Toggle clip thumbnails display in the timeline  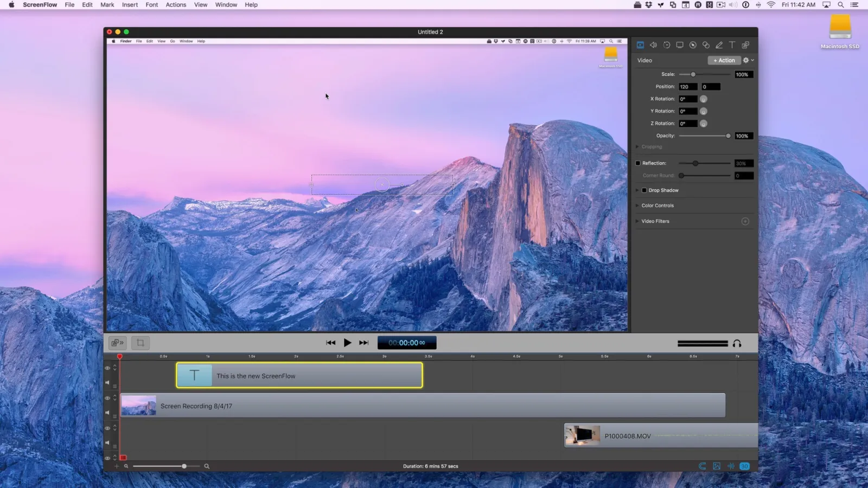pyautogui.click(x=717, y=466)
